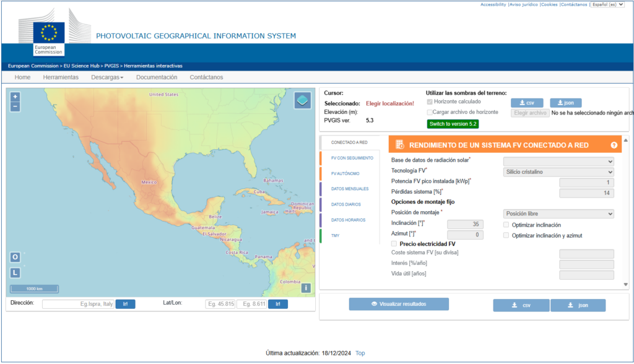The width and height of the screenshot is (634, 364).
Task: Click Potencia FV pico instalada field
Action: click(587, 183)
